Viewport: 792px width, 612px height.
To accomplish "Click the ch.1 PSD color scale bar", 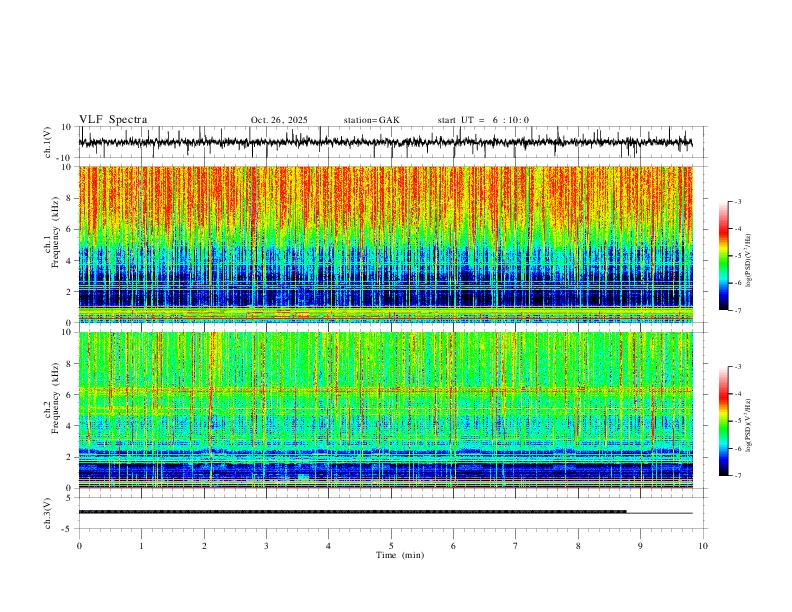I will click(724, 256).
